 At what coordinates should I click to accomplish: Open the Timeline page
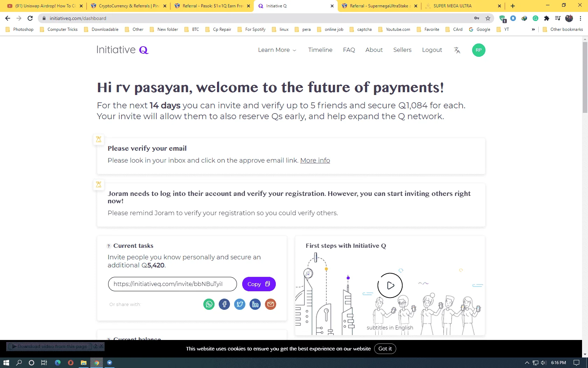(x=320, y=50)
